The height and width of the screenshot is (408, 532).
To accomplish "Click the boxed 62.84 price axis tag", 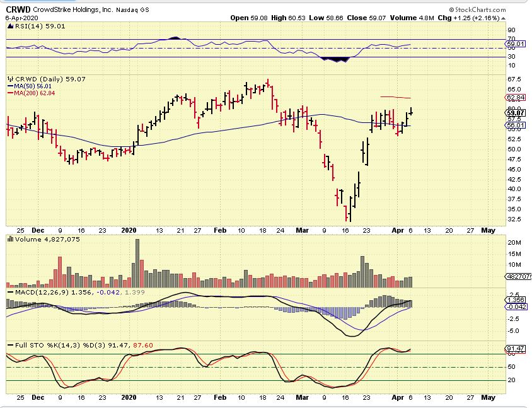I will pos(516,98).
